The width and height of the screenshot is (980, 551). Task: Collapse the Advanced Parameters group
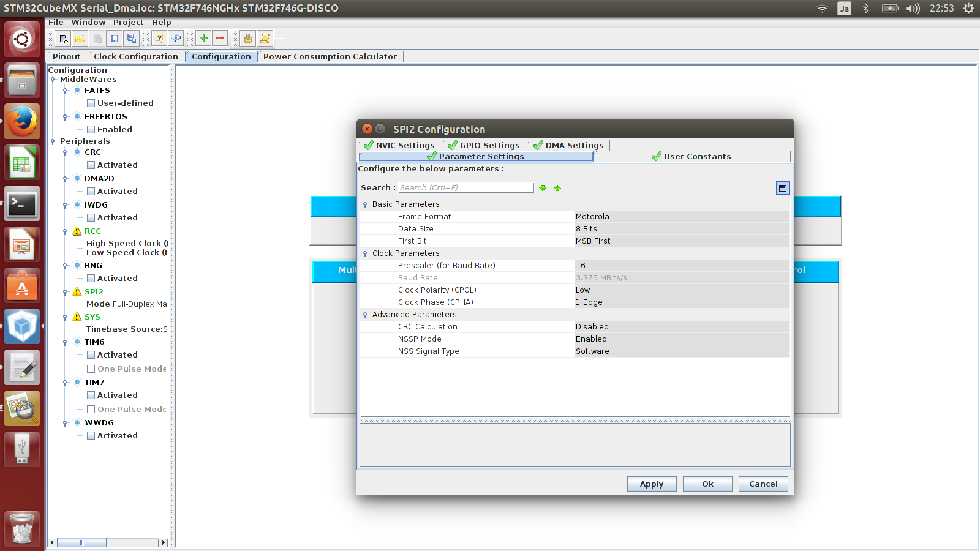366,315
